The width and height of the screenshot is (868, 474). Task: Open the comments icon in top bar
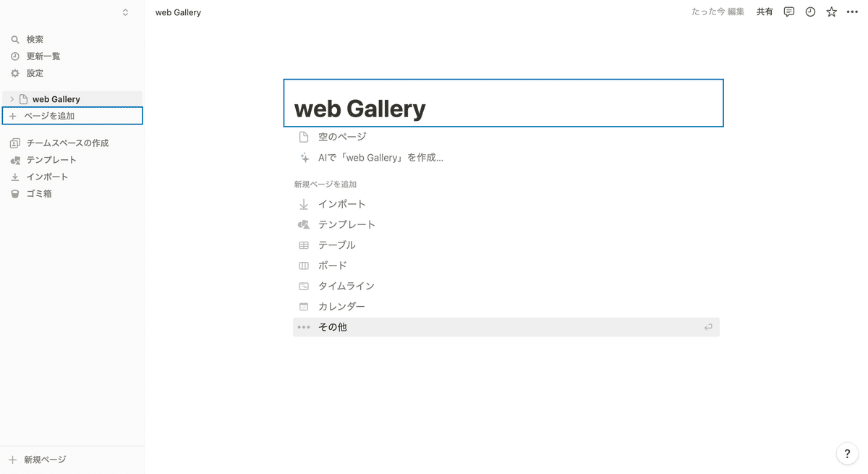(x=789, y=12)
